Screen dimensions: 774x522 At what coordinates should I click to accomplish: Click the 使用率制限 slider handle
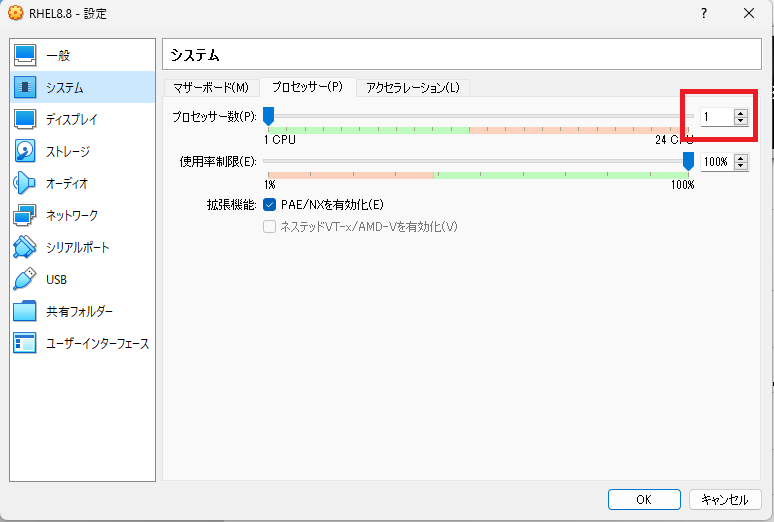(x=688, y=161)
